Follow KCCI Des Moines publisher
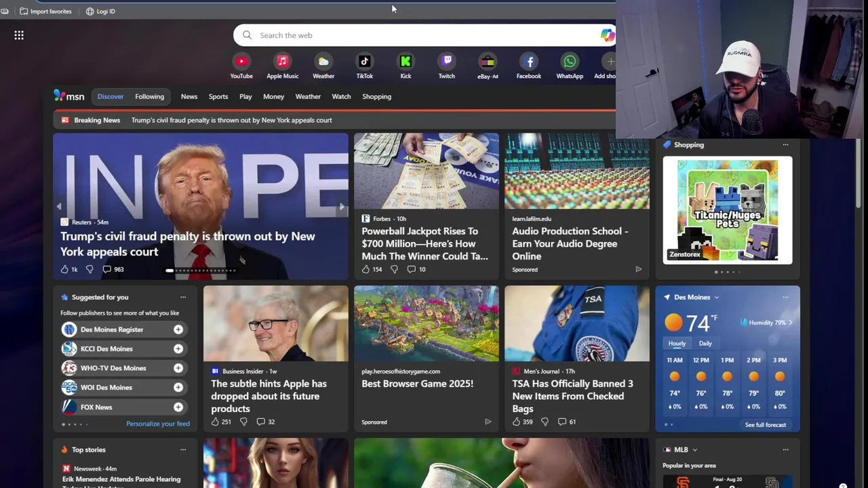 pyautogui.click(x=178, y=348)
